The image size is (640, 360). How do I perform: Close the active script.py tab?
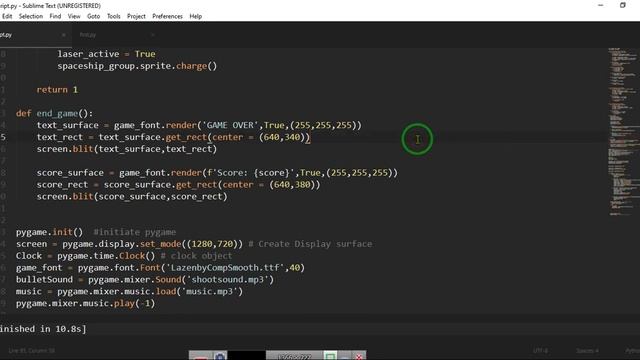(x=63, y=35)
